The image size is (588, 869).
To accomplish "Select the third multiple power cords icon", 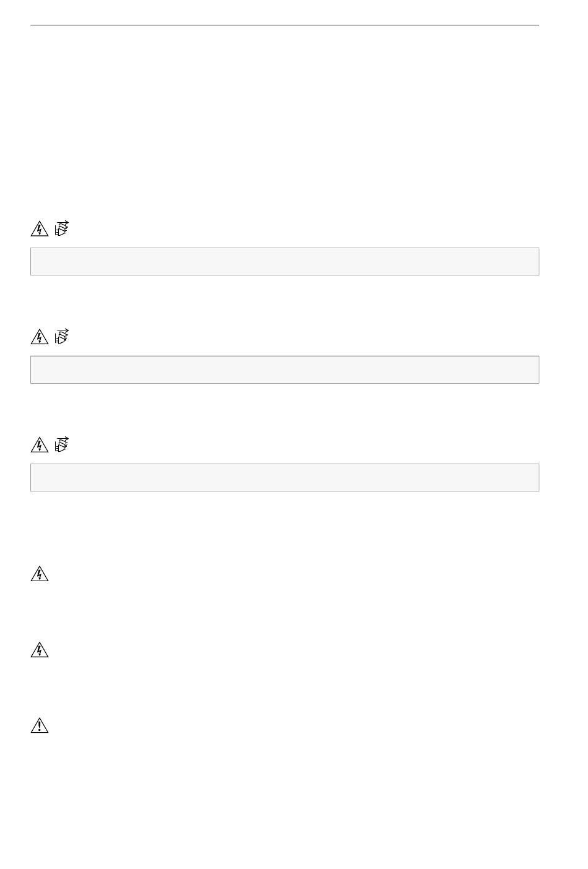I will point(62,444).
